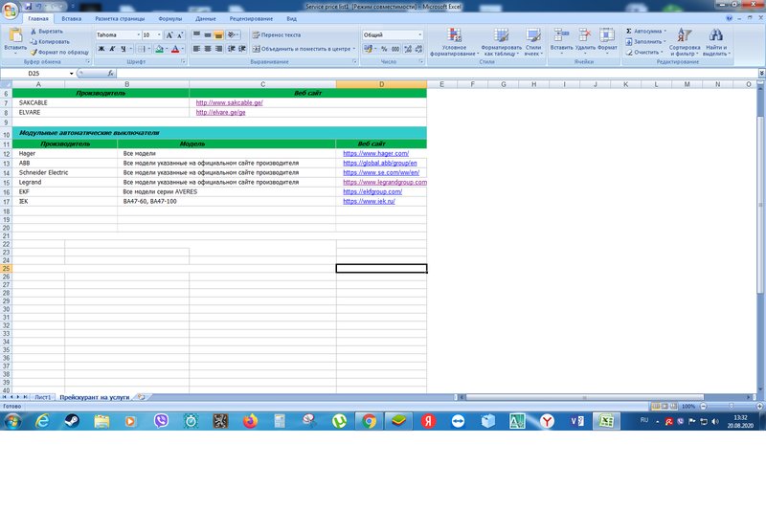Toggle underline Ч formatting
This screenshot has height=532, width=766.
tap(124, 49)
